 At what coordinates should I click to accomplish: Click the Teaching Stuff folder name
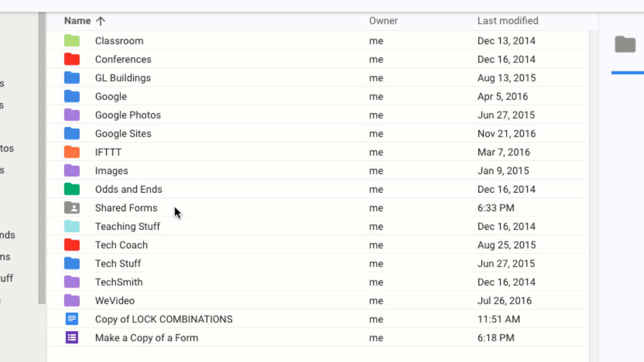pos(128,227)
